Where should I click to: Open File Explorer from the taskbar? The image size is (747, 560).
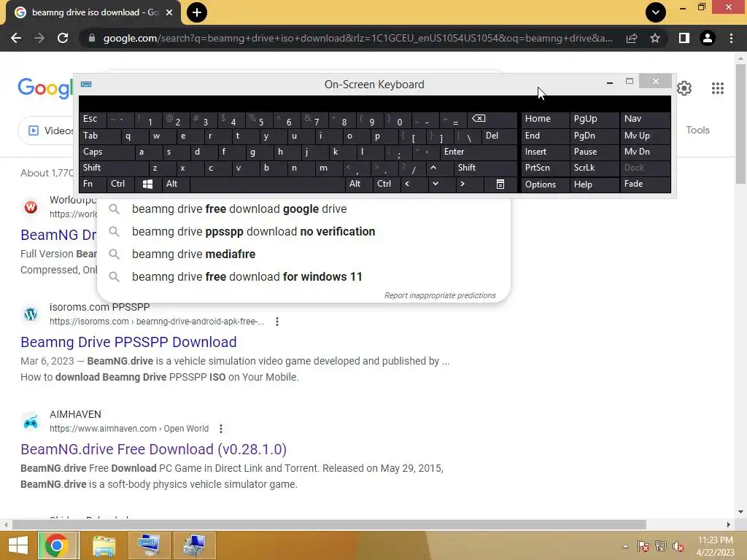pos(104,545)
